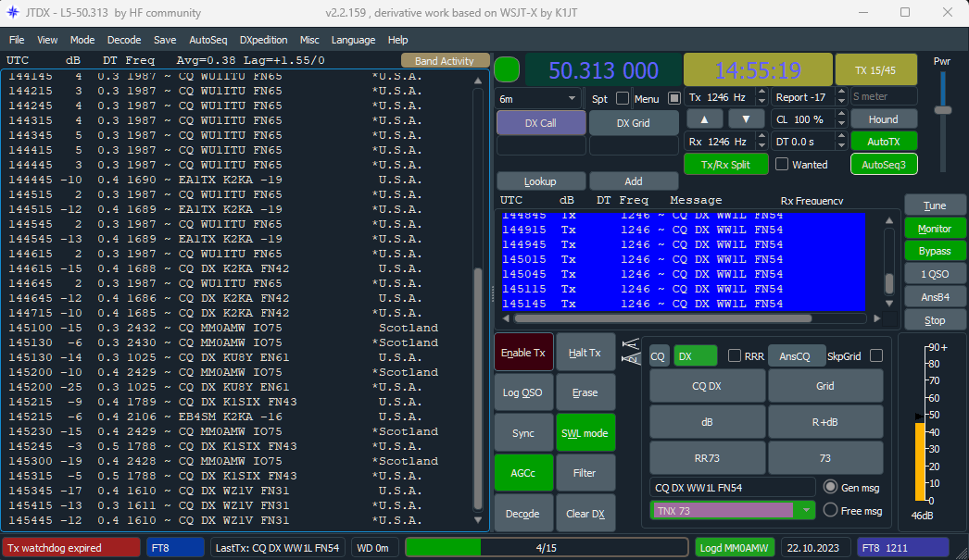Adjust the DT 0.0 s stepper

841,142
